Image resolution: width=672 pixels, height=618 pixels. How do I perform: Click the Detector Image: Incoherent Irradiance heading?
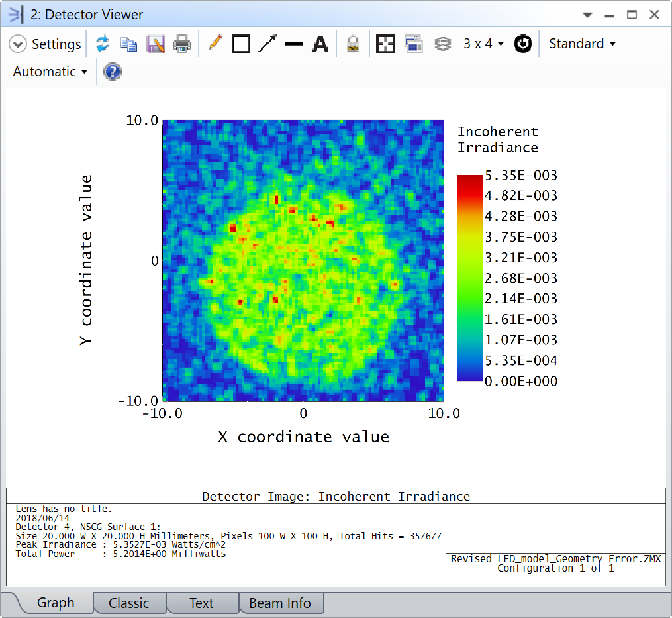click(x=336, y=496)
